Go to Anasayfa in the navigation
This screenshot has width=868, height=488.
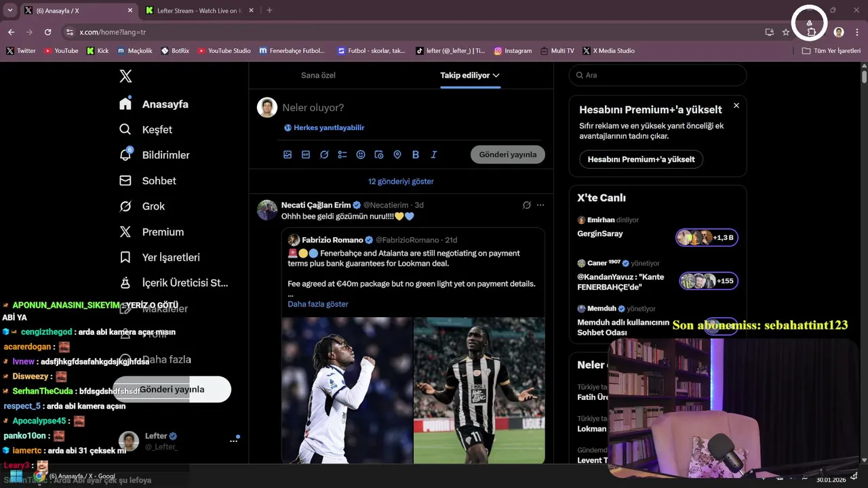tap(153, 104)
